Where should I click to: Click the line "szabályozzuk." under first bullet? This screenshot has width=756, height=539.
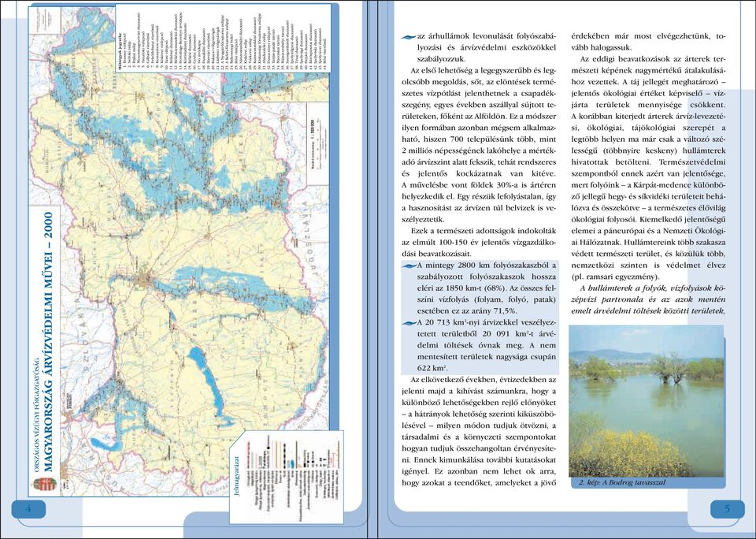tap(441, 59)
